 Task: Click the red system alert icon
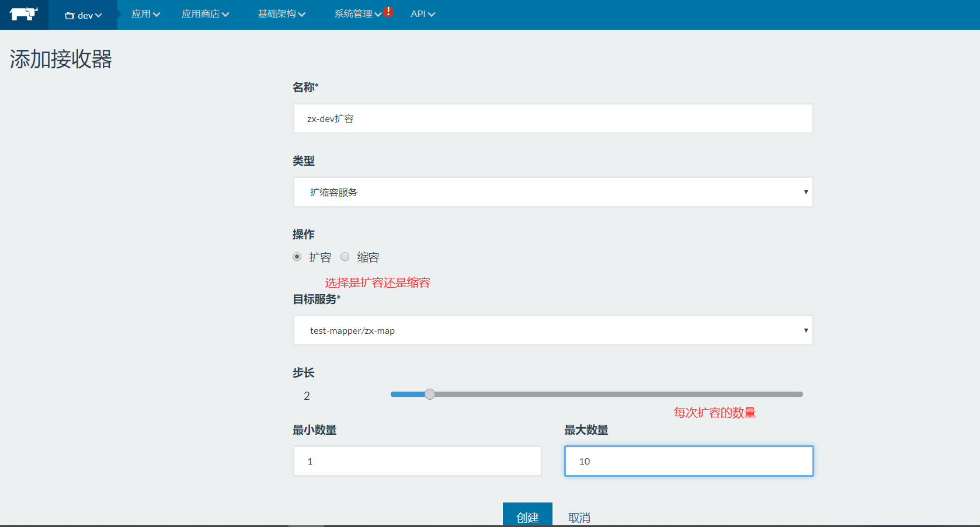pos(388,12)
